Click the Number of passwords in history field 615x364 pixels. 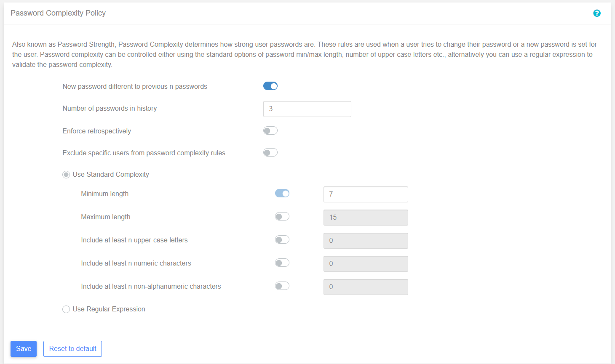pos(307,109)
